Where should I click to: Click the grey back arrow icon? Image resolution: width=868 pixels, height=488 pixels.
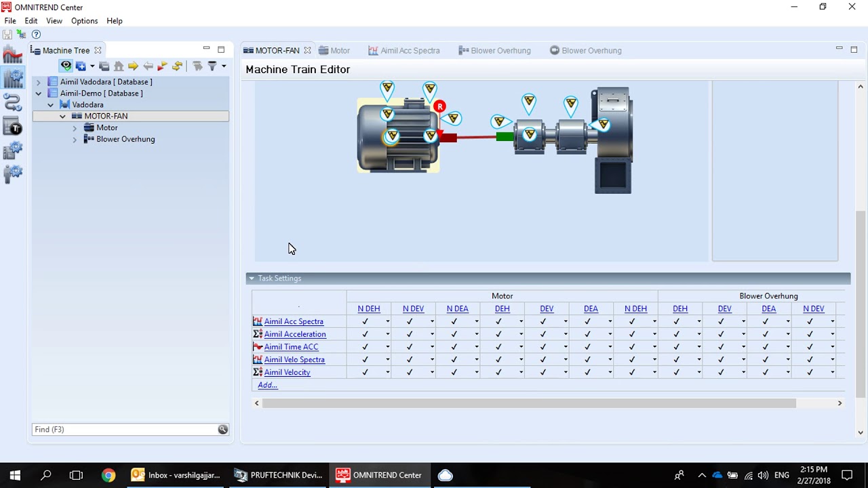point(148,66)
